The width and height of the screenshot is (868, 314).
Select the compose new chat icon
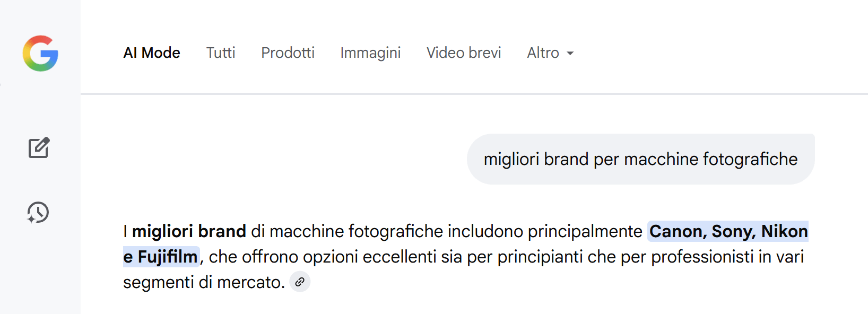click(x=38, y=148)
